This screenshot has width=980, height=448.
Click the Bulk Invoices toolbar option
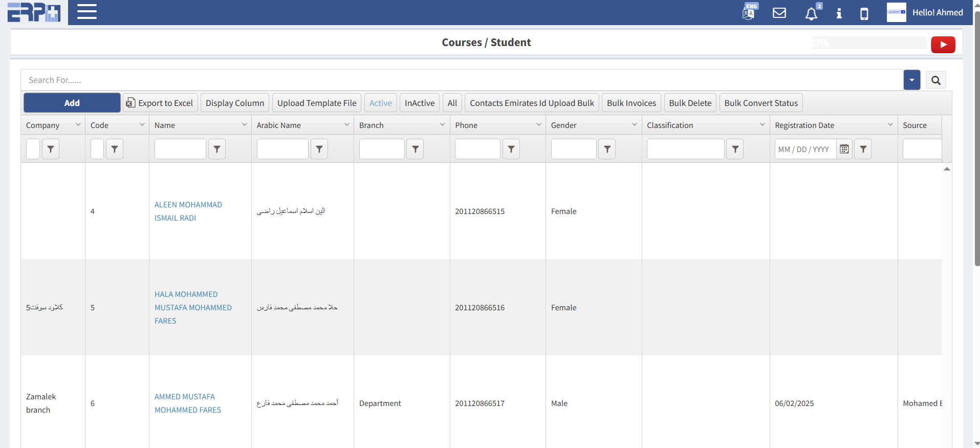[x=631, y=103]
